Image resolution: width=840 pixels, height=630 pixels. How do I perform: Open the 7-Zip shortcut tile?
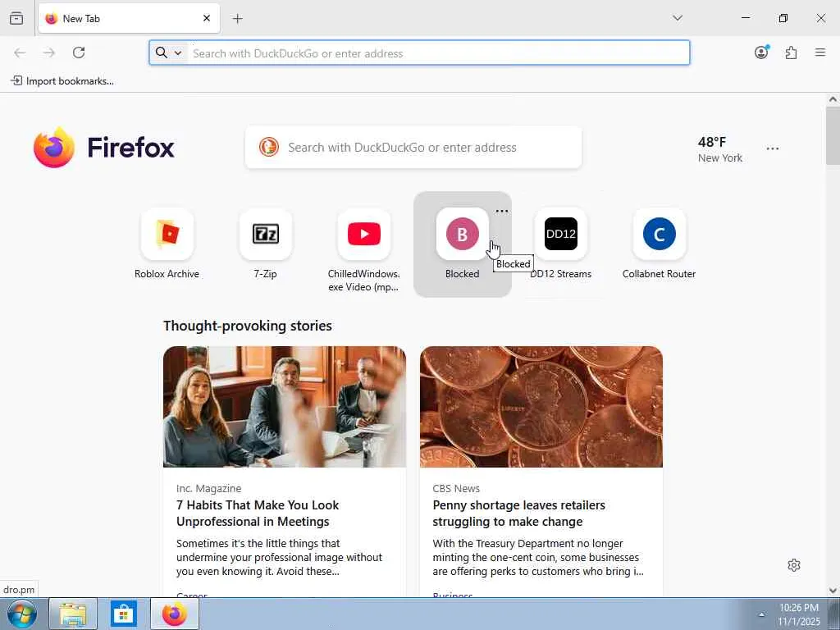click(265, 244)
